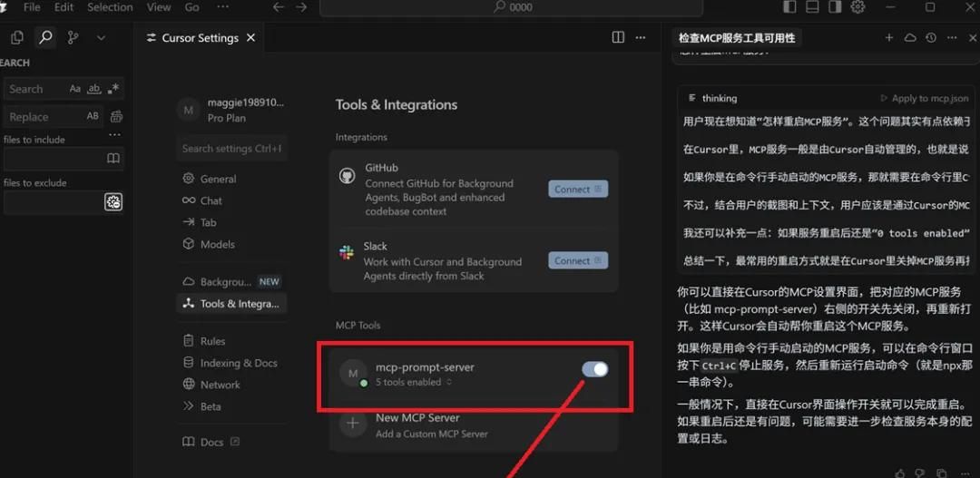Toggle use exclude settings gear icon
Viewport: 980px width, 478px height.
click(113, 202)
